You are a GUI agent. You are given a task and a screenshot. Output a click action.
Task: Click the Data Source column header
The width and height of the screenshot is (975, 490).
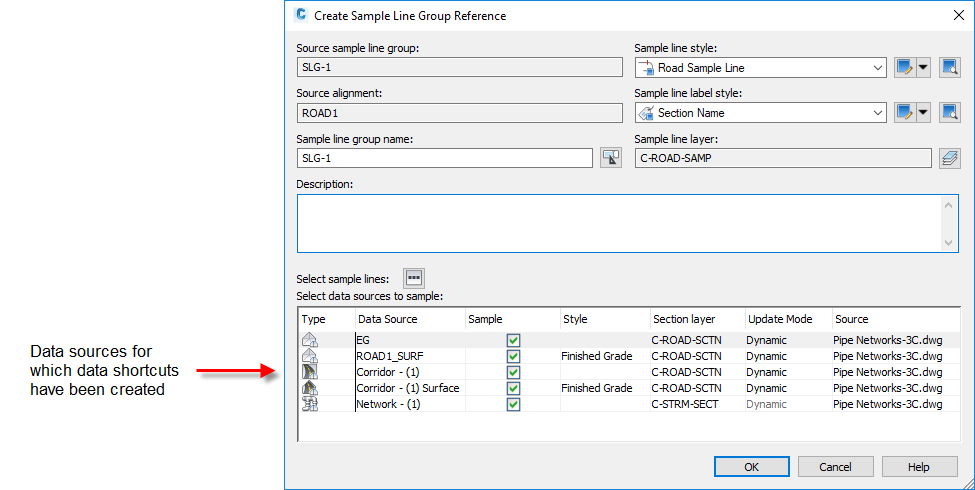pos(408,319)
